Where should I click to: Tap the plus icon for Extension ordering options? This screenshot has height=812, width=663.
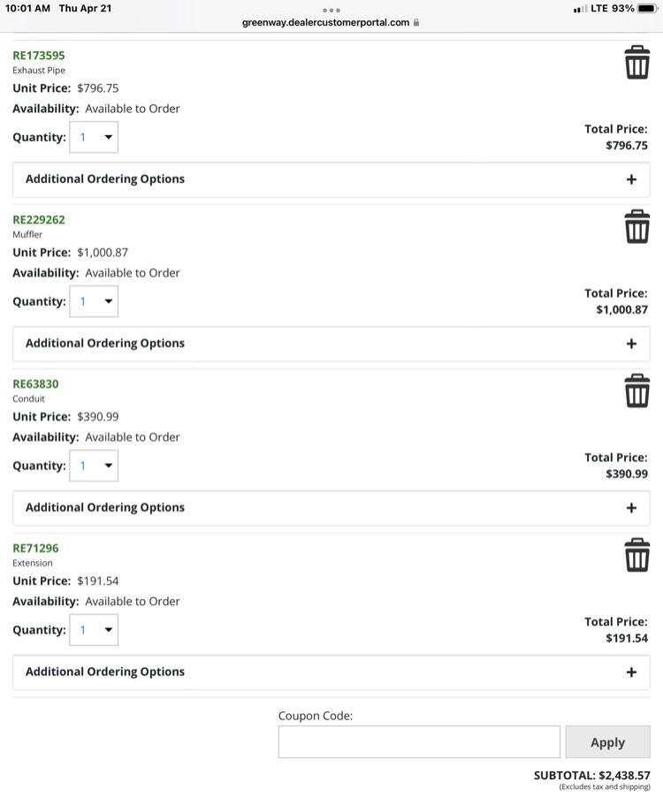(631, 672)
